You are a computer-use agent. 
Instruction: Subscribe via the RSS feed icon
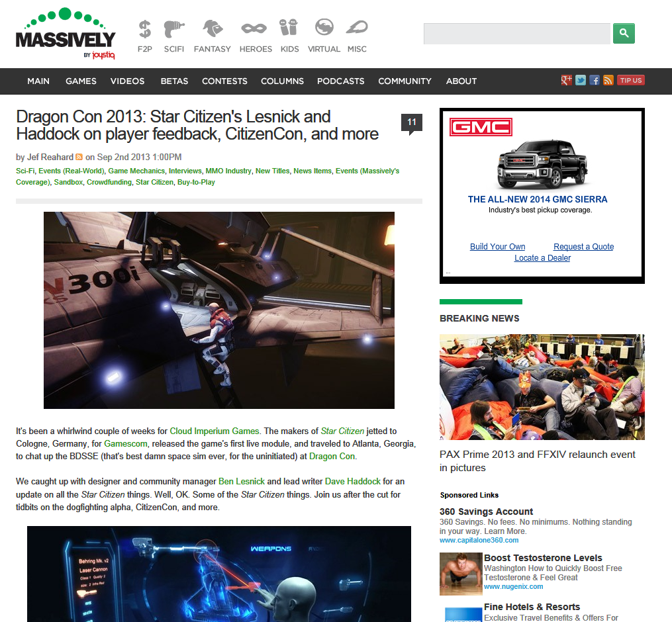[x=608, y=80]
